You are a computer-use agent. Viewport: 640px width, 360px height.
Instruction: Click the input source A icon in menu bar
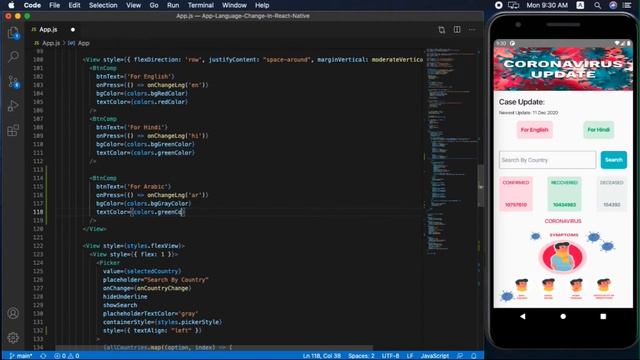pyautogui.click(x=580, y=5)
